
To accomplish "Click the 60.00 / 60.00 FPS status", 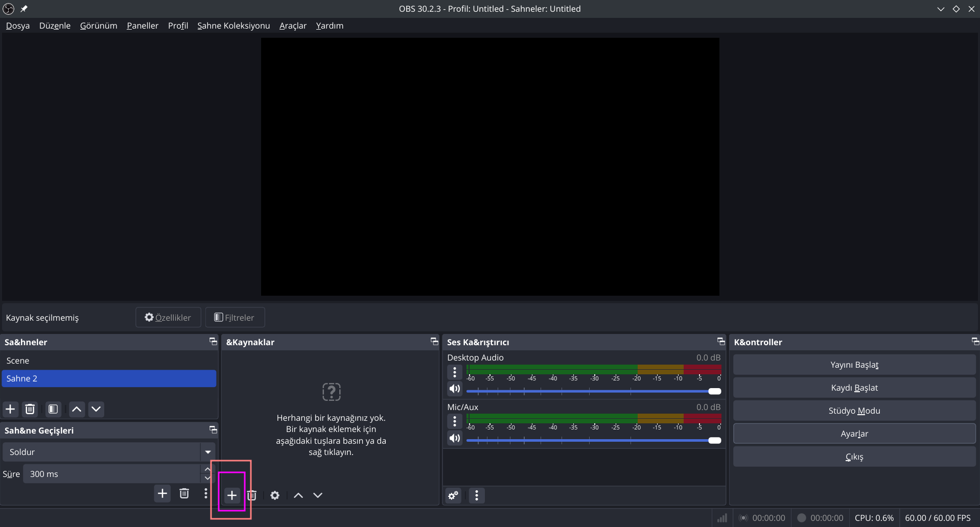I will (x=938, y=518).
